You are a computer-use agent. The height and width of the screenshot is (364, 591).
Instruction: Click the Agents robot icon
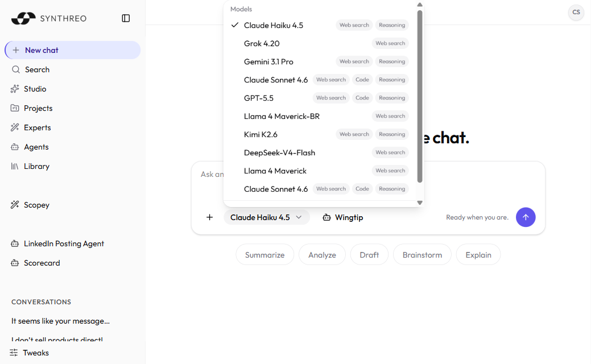pyautogui.click(x=15, y=147)
